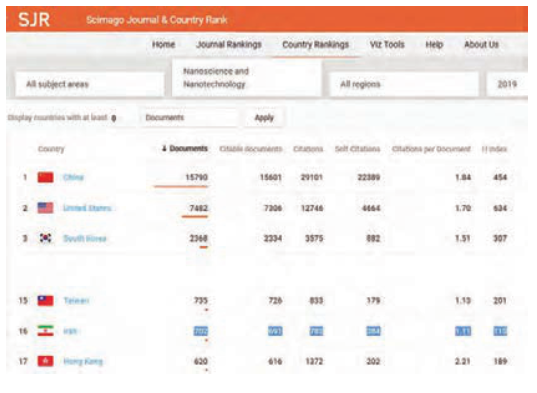Sort by Citations per Document column

pos(431,149)
